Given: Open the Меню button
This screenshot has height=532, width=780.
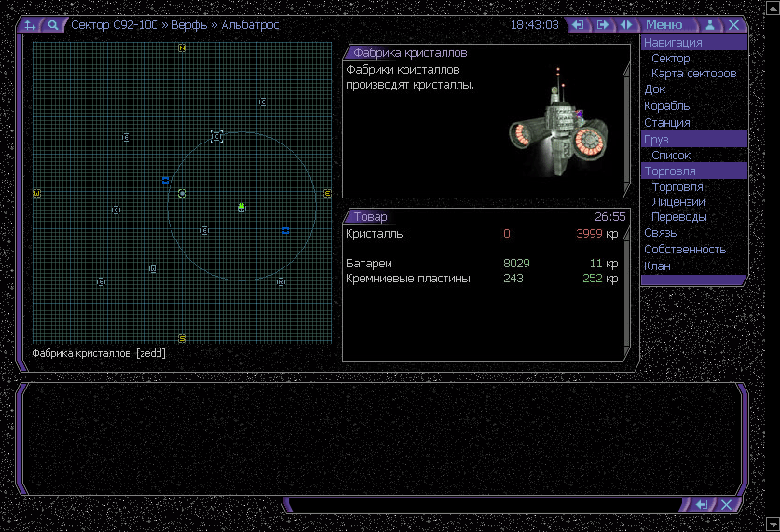Looking at the screenshot, I should tap(664, 25).
